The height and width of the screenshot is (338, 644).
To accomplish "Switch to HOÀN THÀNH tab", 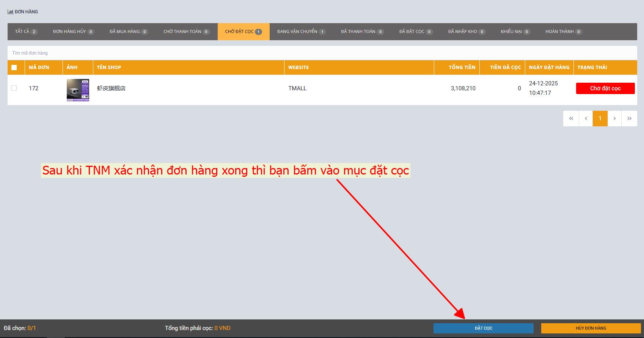I will [564, 31].
